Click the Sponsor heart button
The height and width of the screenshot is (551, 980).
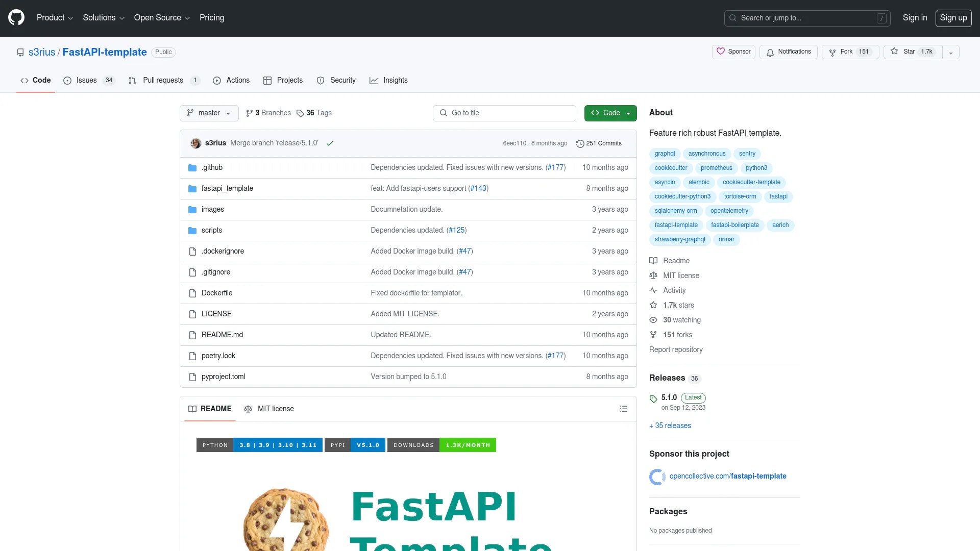[x=733, y=52]
